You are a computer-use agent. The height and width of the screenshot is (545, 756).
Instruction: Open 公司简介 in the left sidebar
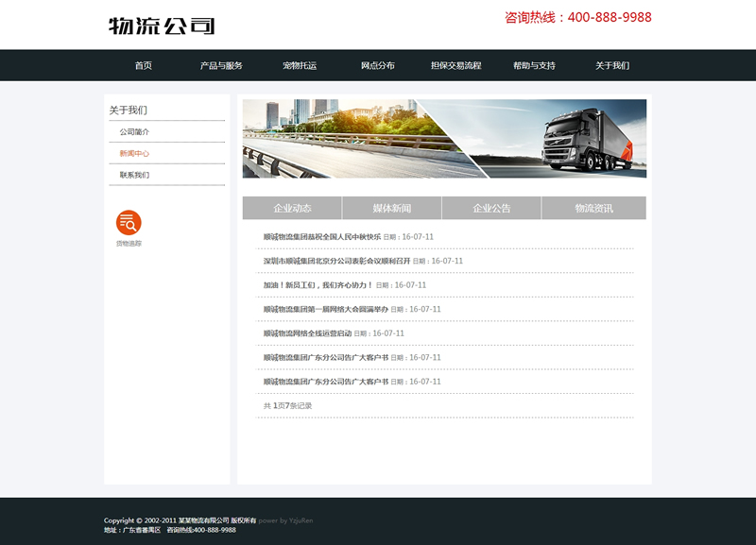(x=134, y=132)
